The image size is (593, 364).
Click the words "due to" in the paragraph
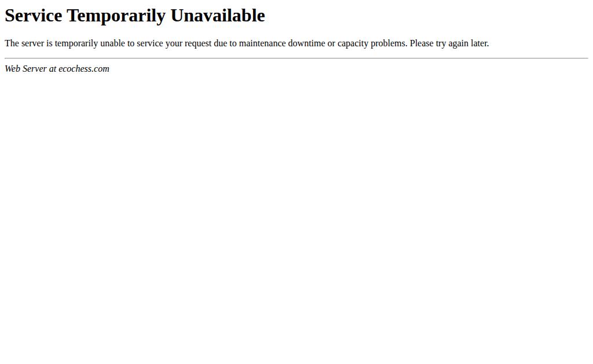(225, 43)
